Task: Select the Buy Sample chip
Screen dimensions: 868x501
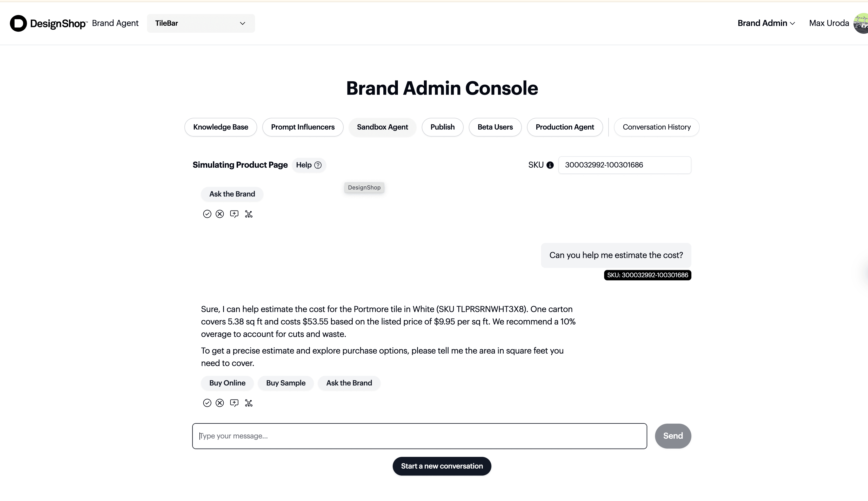Action: pos(286,383)
